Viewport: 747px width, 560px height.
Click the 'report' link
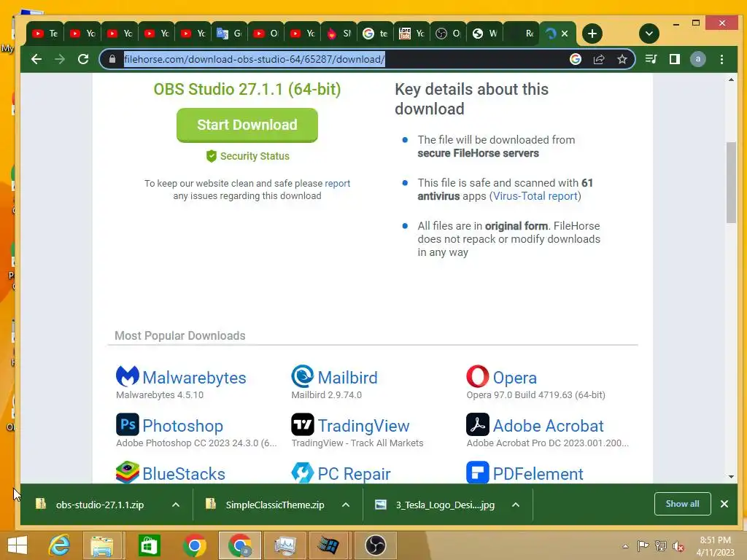(x=337, y=183)
